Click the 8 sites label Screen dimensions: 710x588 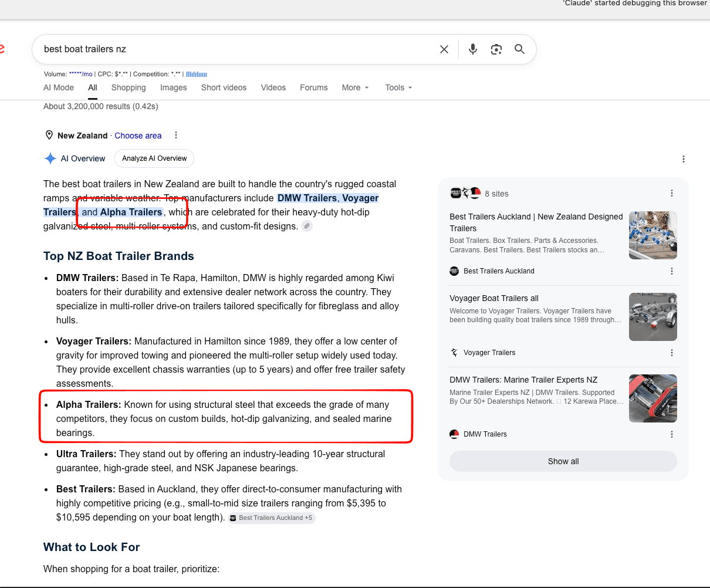tap(496, 194)
